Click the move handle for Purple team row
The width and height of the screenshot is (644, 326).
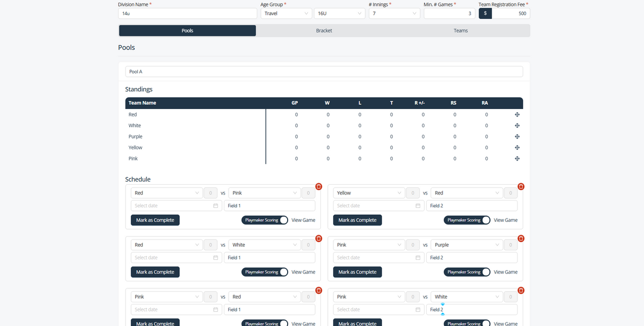[x=517, y=136]
